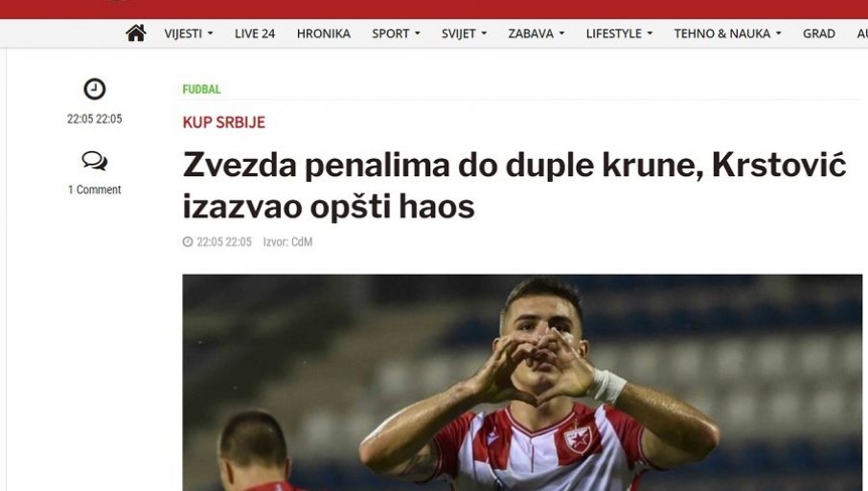868x491 pixels.
Task: Click the clock icon in sidebar
Action: 95,89
